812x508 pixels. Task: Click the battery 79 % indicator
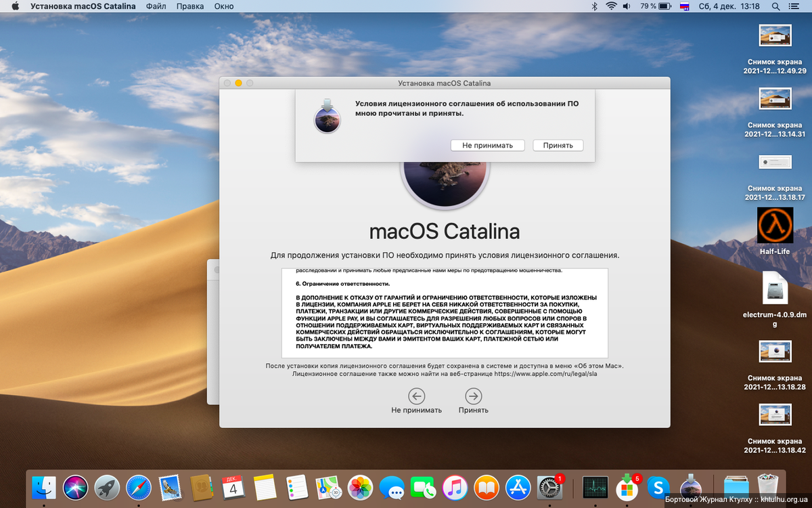[x=655, y=6]
